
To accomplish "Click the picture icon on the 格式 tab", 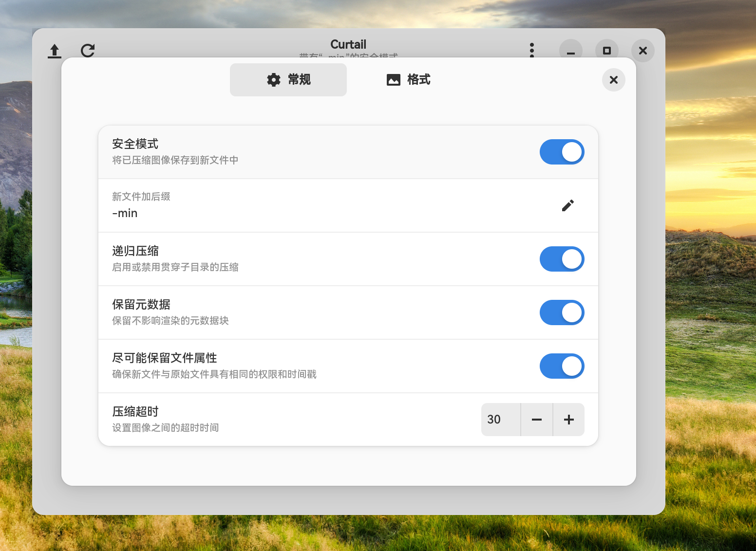I will (393, 80).
